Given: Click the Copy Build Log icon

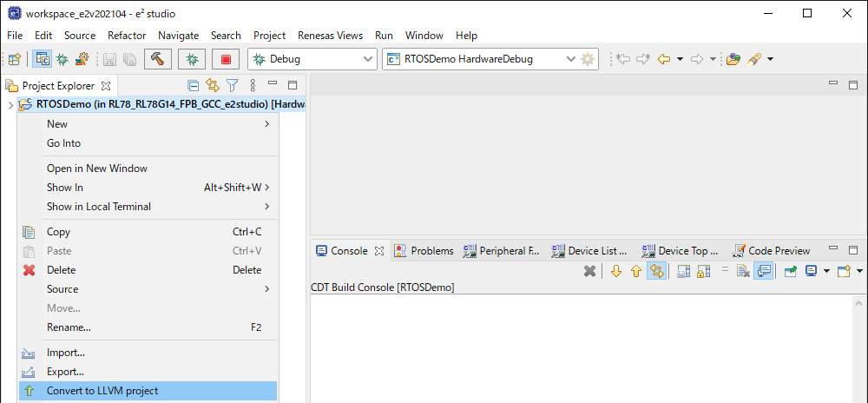Looking at the screenshot, I should pos(684,271).
